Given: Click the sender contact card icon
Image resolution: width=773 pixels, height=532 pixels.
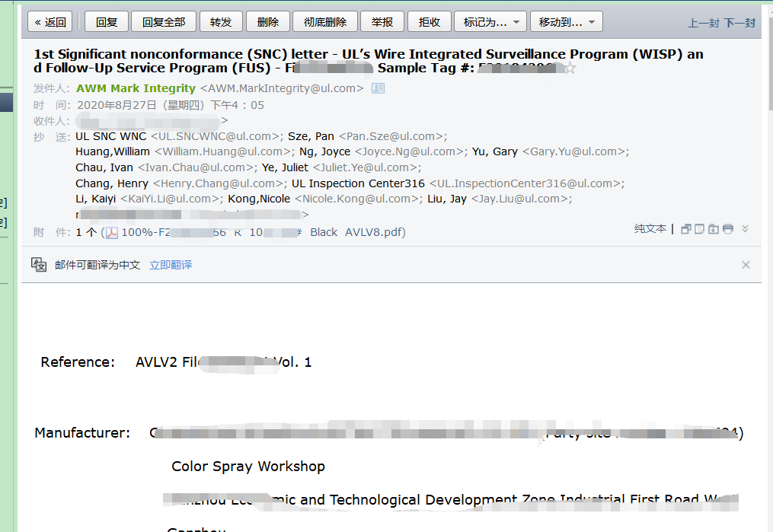Looking at the screenshot, I should (x=378, y=88).
